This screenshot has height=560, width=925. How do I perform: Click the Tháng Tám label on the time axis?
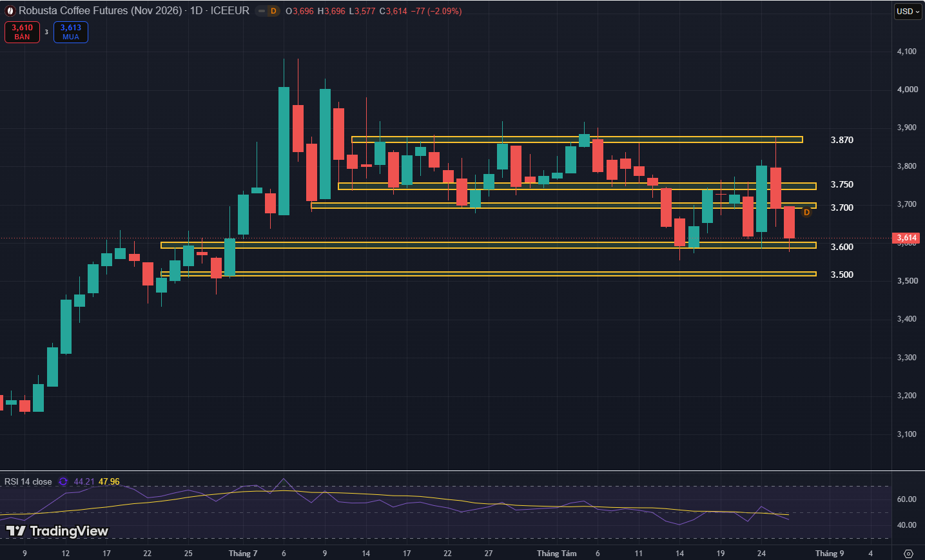557,554
